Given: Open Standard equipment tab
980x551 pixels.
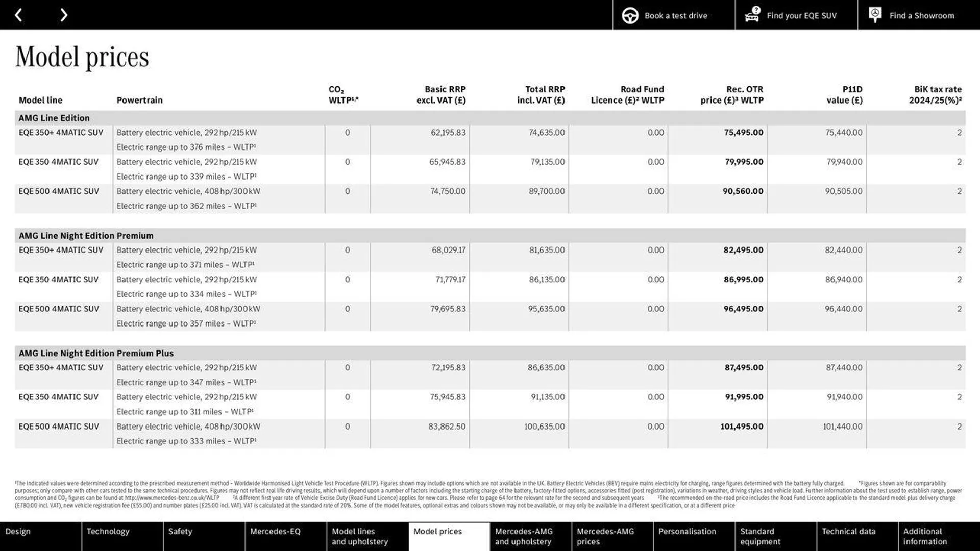Looking at the screenshot, I should (x=776, y=536).
